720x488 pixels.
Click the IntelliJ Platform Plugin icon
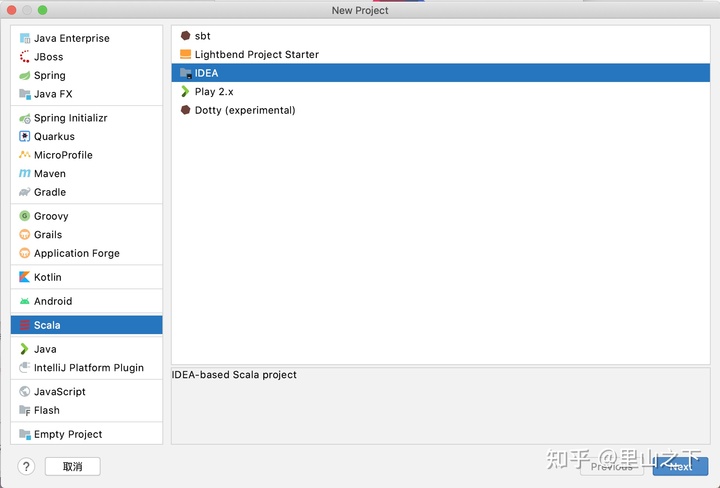coord(25,368)
